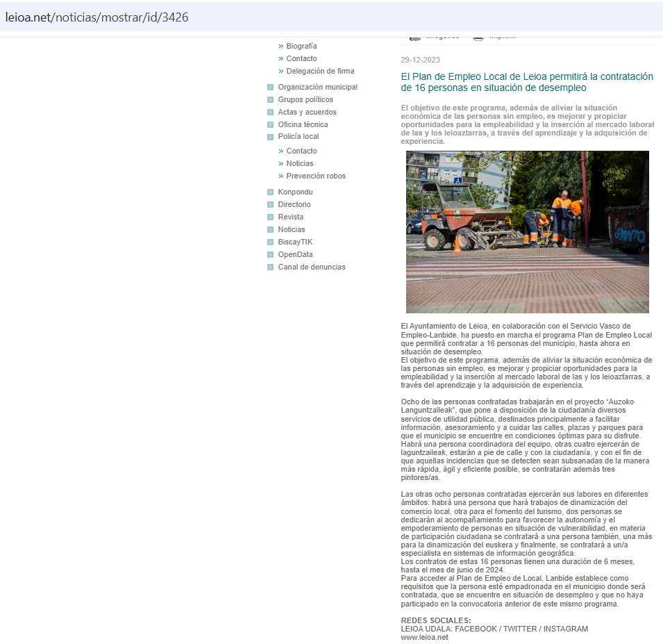Expand the Oficina técnica menu entry
Image resolution: width=663 pixels, height=644 pixels.
click(303, 125)
